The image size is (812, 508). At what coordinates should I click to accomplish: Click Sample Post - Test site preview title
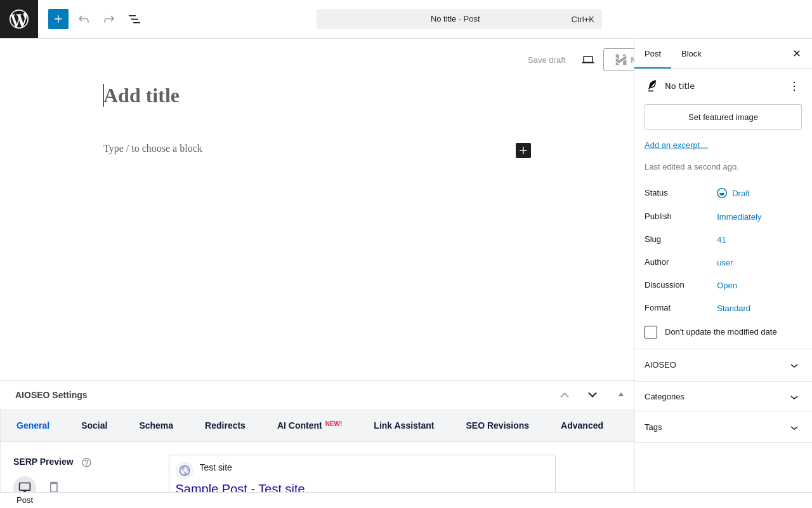click(x=240, y=489)
